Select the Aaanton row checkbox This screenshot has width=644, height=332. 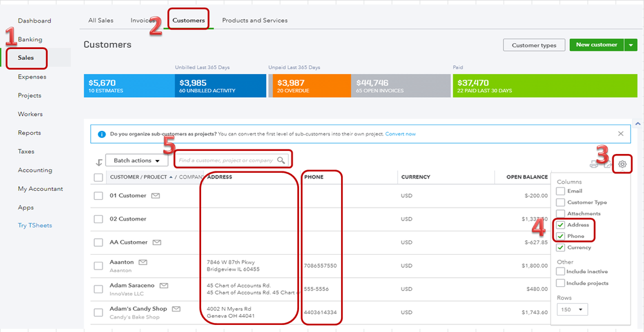[x=98, y=266]
